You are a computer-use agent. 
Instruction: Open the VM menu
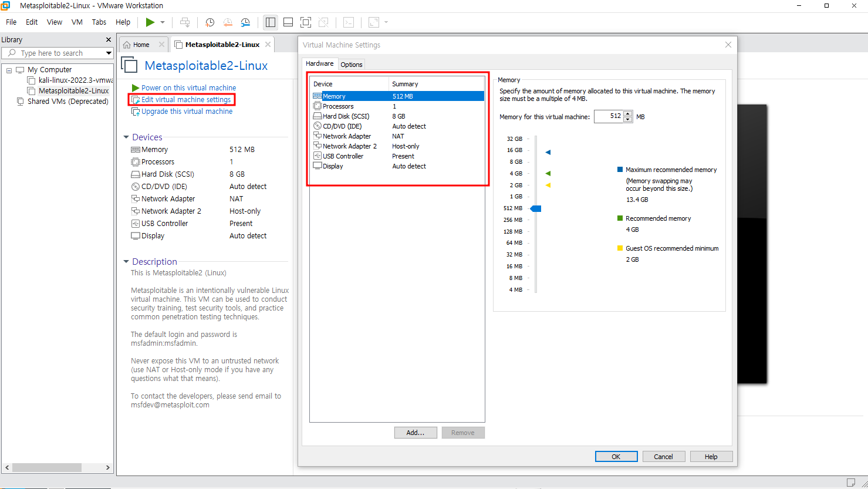tap(77, 22)
